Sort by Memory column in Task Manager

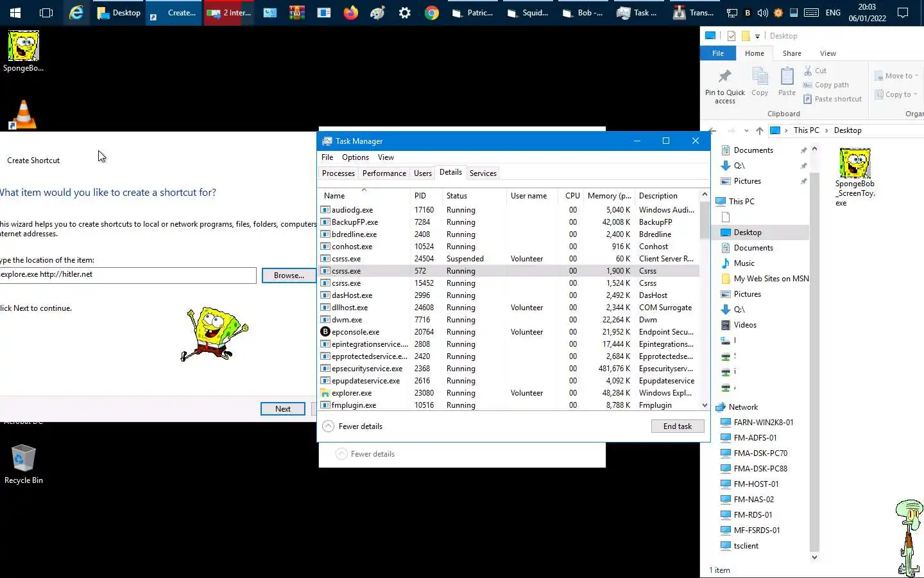coord(608,195)
